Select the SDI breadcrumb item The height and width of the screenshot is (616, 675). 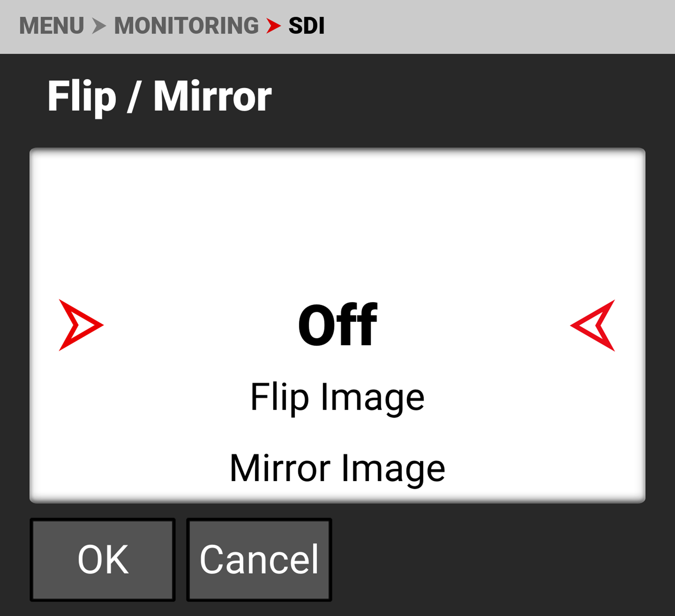coord(306,26)
